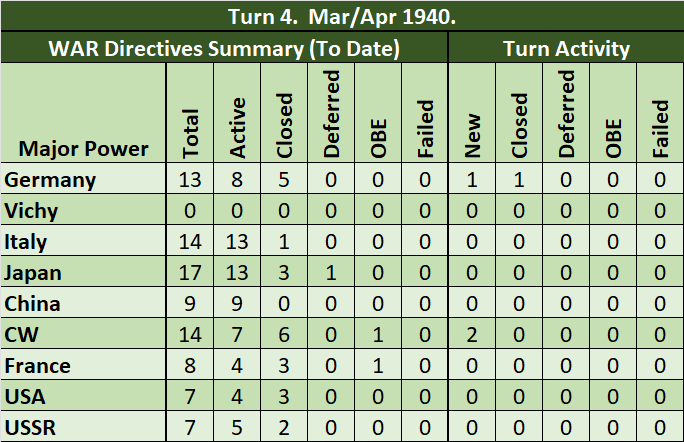The image size is (684, 442).
Task: Select Italy's Active cell '13'
Action: (237, 242)
